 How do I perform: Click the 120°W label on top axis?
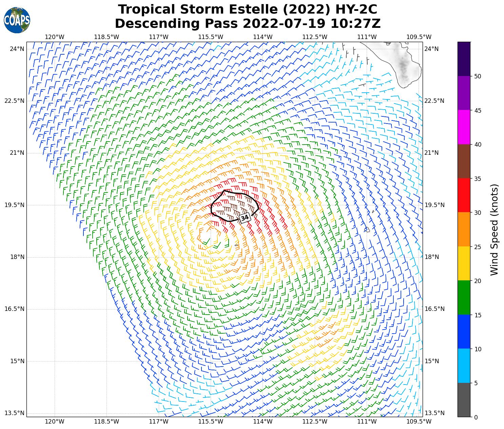pos(55,37)
